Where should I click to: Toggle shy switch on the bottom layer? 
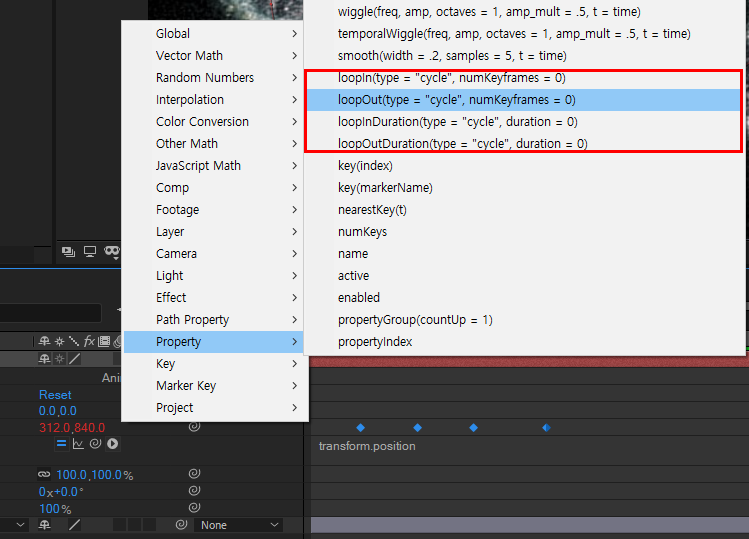[x=44, y=525]
